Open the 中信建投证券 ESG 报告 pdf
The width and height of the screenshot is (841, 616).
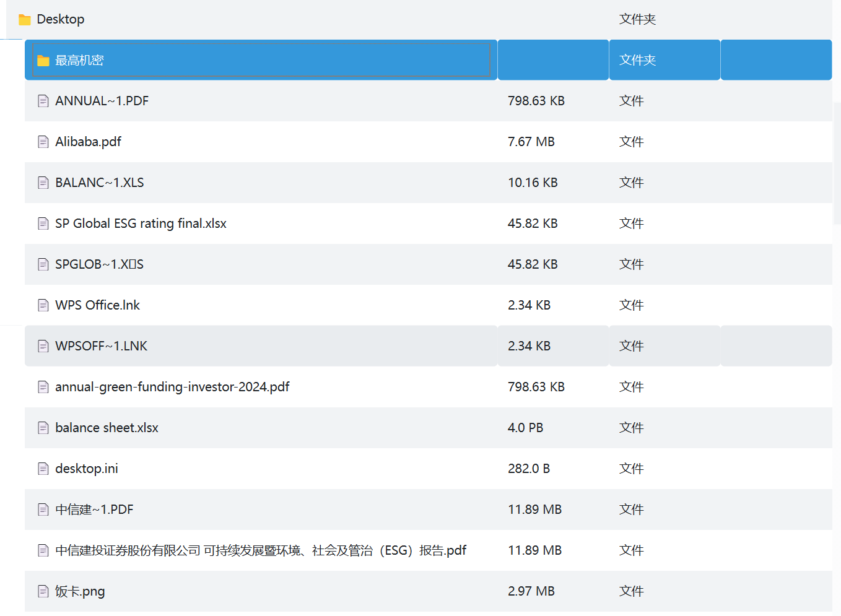[x=260, y=551]
